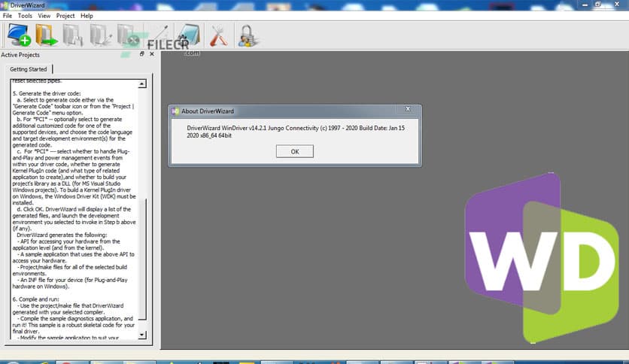Open the Tools menu
629x364 pixels.
coord(25,16)
